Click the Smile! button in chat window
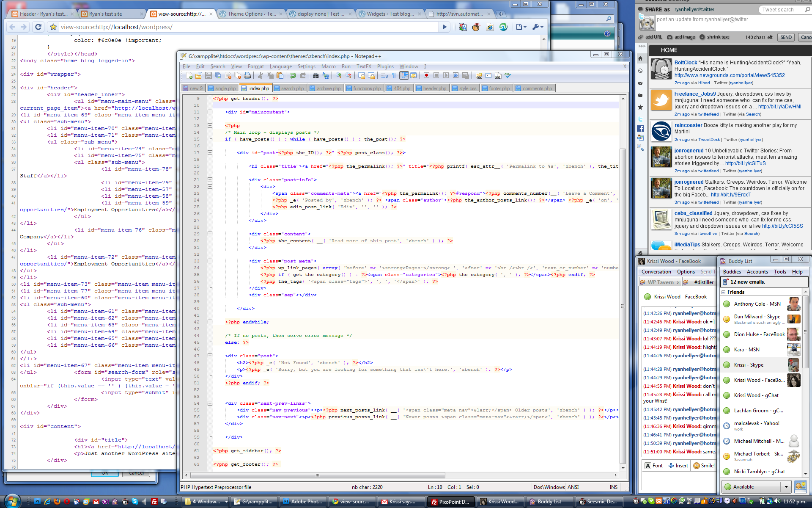Viewport: 812px width, 508px height. point(704,466)
